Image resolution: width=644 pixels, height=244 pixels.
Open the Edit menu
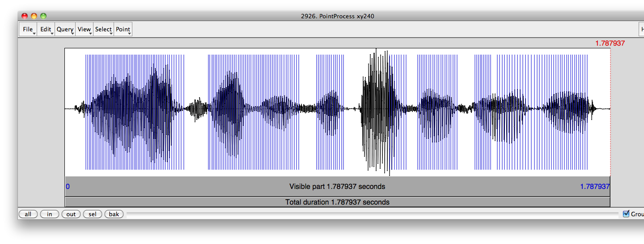point(46,30)
